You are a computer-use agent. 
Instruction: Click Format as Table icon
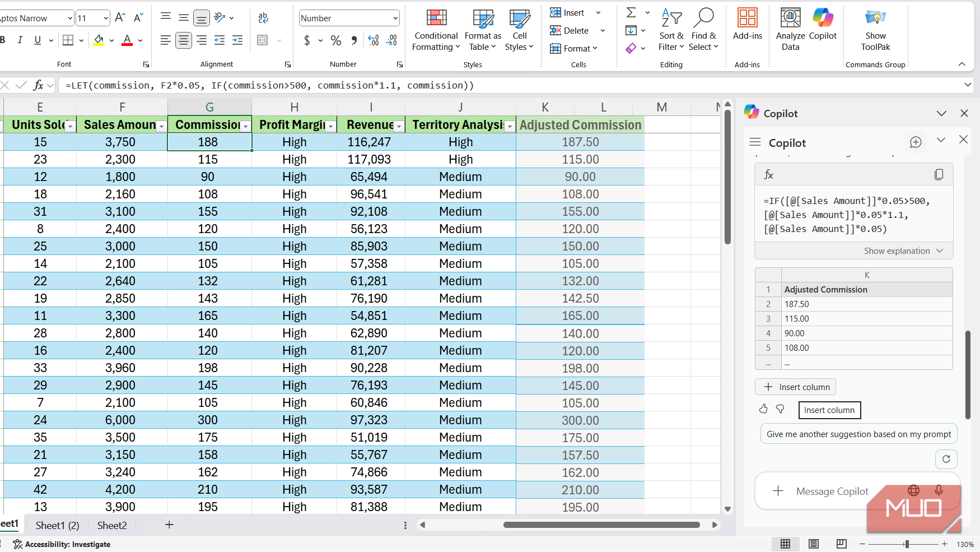(x=483, y=18)
